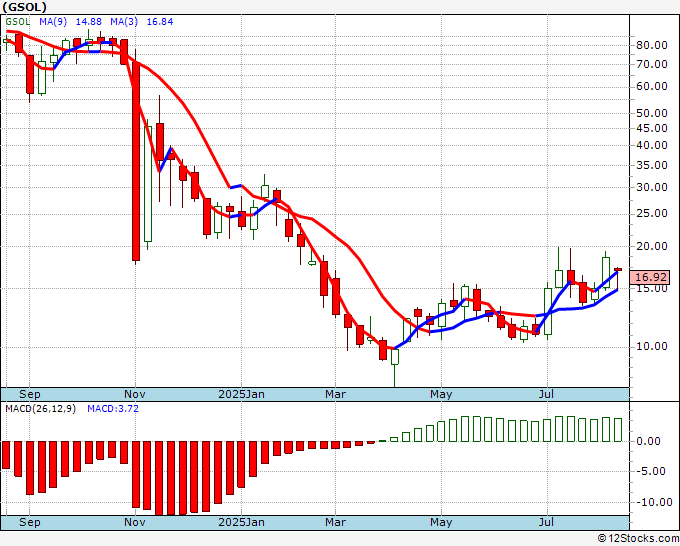Select the 50.00 price axis label
The height and width of the screenshot is (546, 680).
click(651, 113)
